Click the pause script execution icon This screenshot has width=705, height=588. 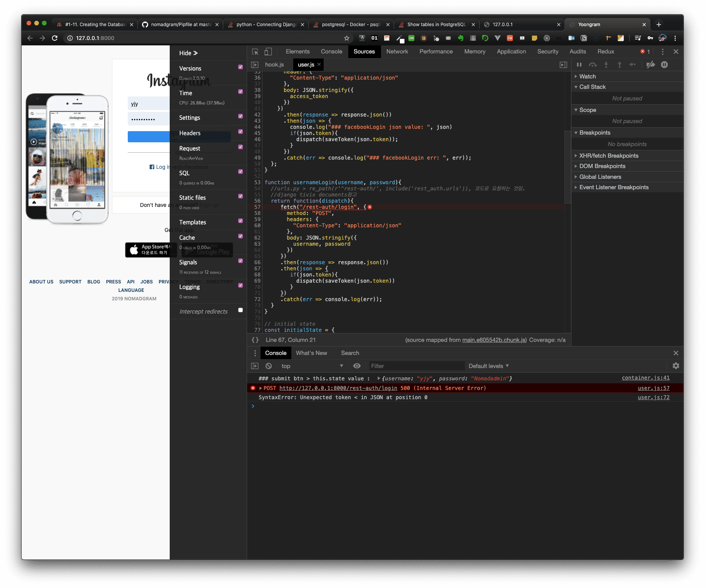579,65
